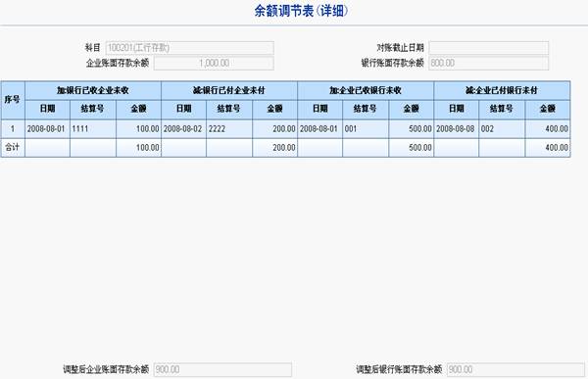588x379 pixels.
Task: Click settlement number cell 001
Action: (366, 129)
